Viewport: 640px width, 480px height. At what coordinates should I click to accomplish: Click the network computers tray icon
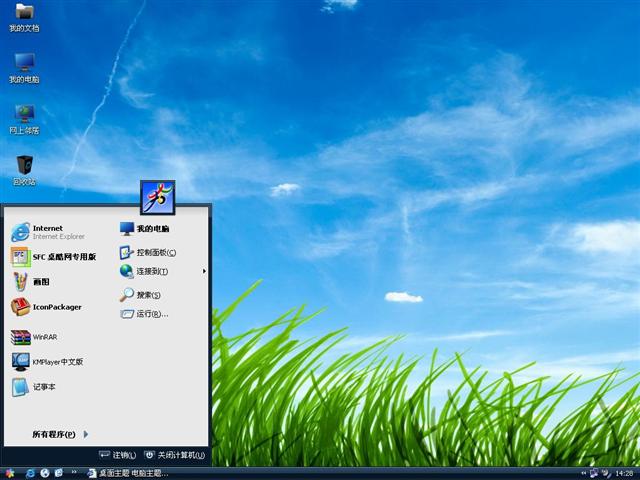pyautogui.click(x=594, y=473)
